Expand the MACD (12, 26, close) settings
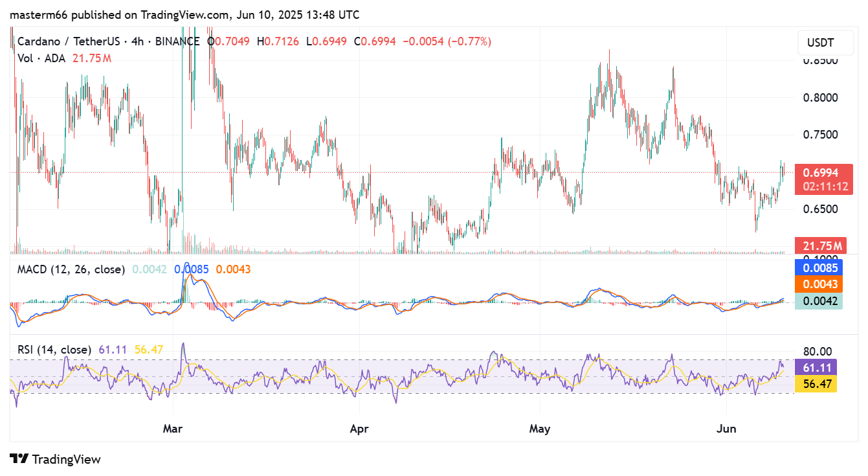This screenshot has height=476, width=868. [x=71, y=269]
